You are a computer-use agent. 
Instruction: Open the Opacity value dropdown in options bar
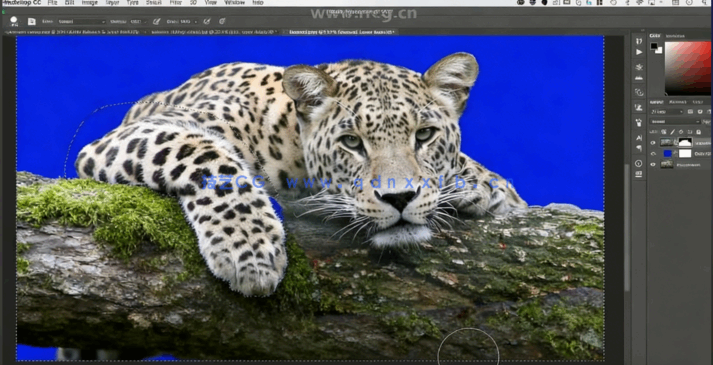click(137, 21)
